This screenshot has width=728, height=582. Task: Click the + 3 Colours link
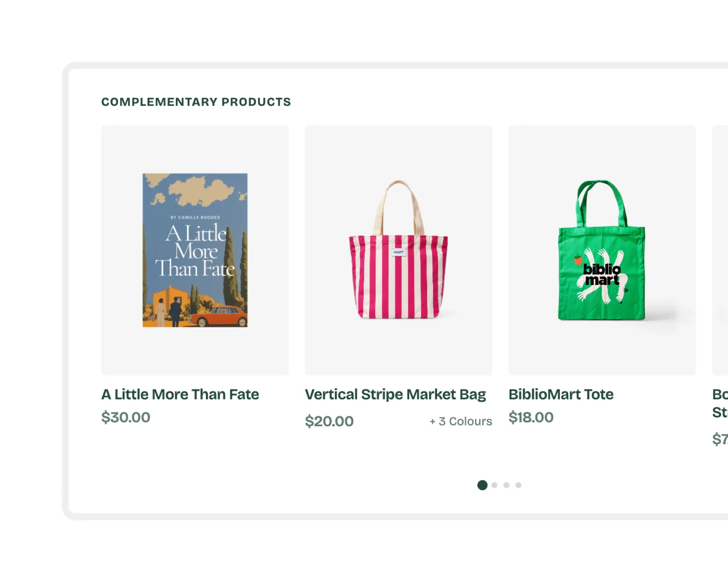[x=461, y=421]
